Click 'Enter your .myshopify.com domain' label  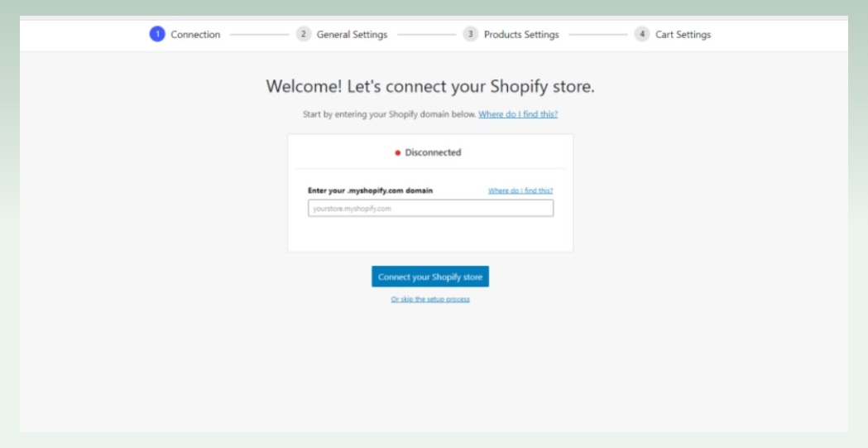371,190
